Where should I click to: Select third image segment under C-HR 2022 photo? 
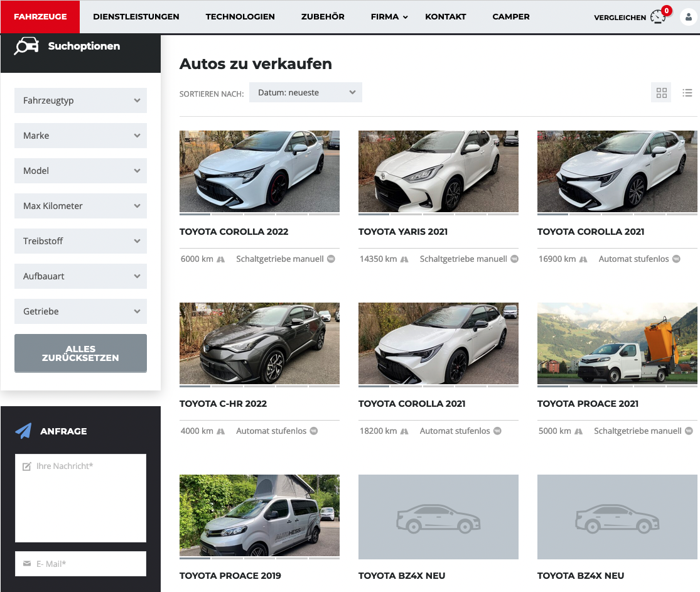click(259, 386)
